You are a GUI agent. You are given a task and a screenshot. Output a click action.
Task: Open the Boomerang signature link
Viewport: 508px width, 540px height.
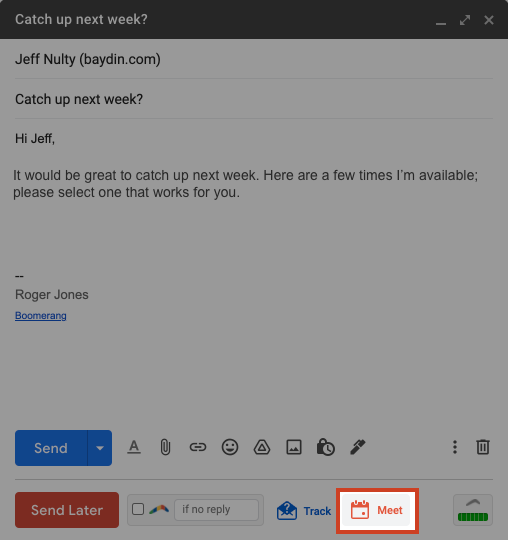click(x=41, y=315)
